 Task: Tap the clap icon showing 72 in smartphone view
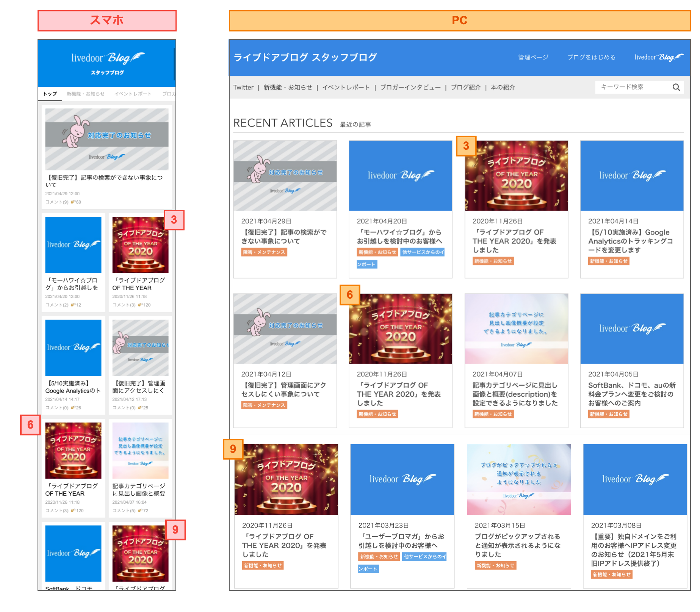tap(140, 510)
